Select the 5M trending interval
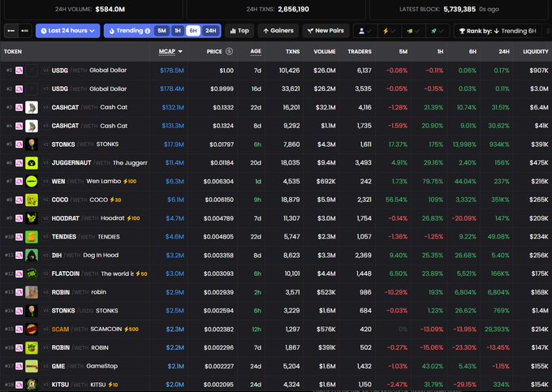 162,31
